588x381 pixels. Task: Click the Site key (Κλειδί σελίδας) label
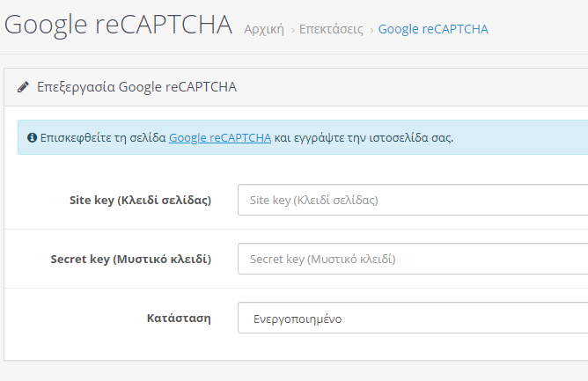click(140, 201)
